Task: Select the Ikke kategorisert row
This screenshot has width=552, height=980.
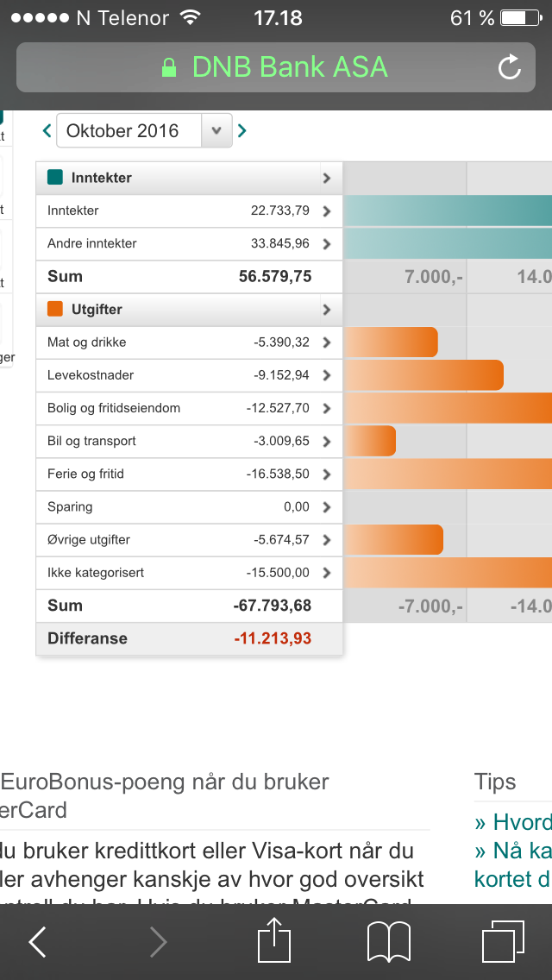Action: pos(190,573)
